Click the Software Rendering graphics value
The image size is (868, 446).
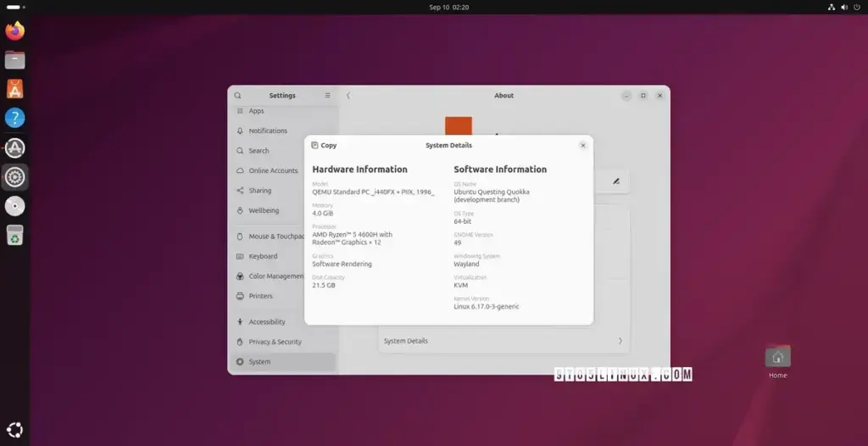point(342,264)
